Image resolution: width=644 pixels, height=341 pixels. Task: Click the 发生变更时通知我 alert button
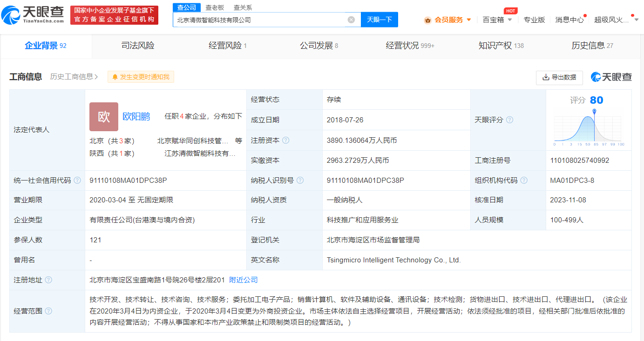[x=141, y=77]
